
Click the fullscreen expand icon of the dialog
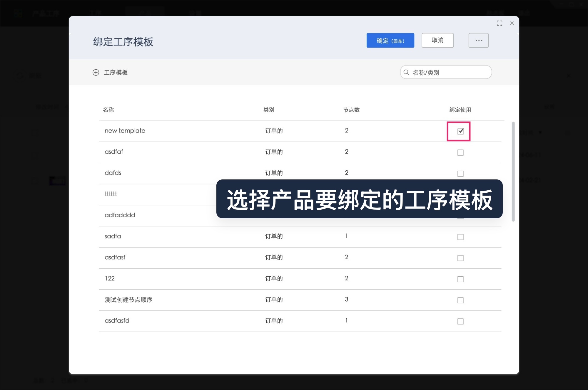(500, 23)
